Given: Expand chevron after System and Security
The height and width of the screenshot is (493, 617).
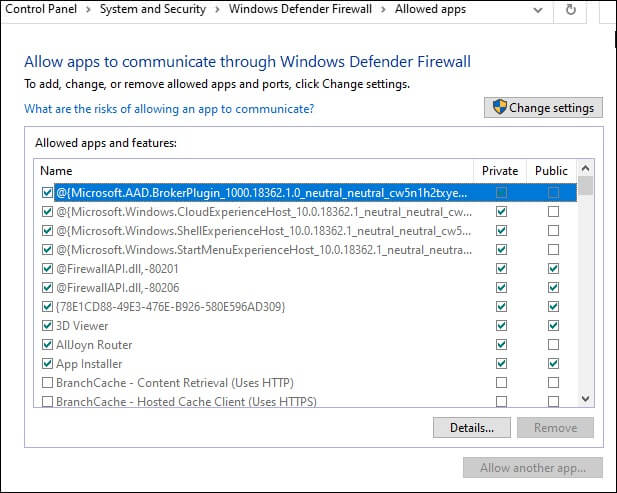Looking at the screenshot, I should [x=218, y=9].
